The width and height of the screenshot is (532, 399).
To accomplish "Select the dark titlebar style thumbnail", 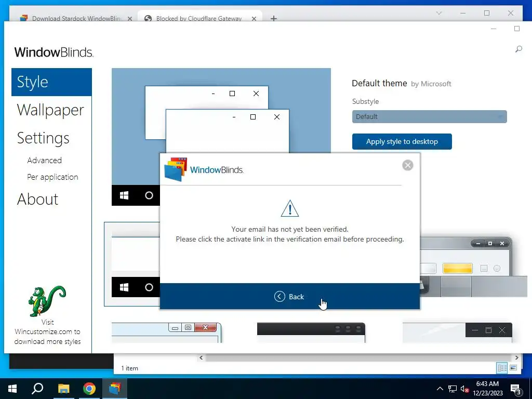I will pyautogui.click(x=311, y=332).
